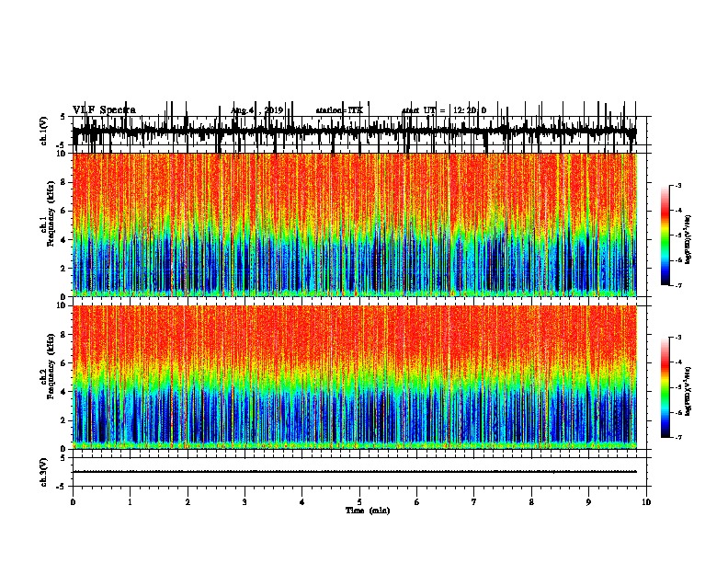Click time axis tick label "9"
728x563 pixels.
pos(588,502)
